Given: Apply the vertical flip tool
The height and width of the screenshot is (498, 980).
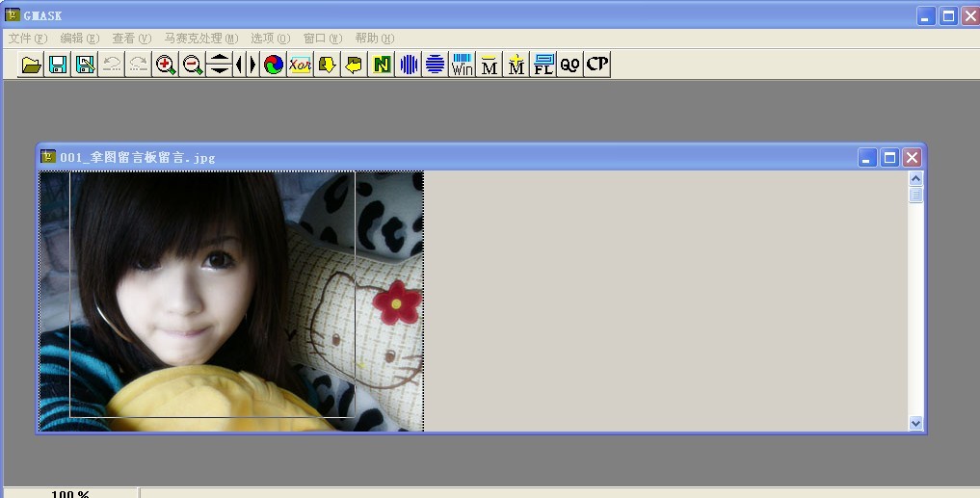Looking at the screenshot, I should pos(220,65).
